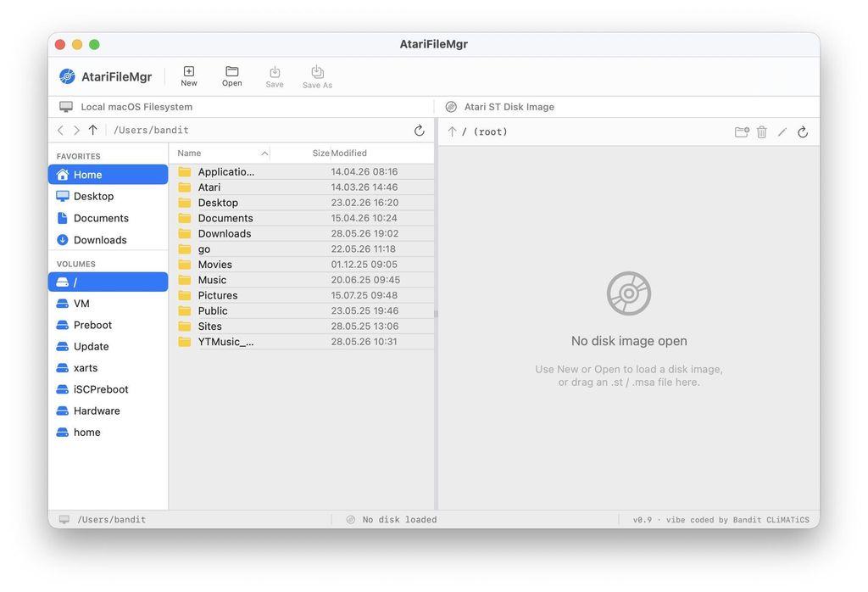Select the xarts volume

[108, 368]
